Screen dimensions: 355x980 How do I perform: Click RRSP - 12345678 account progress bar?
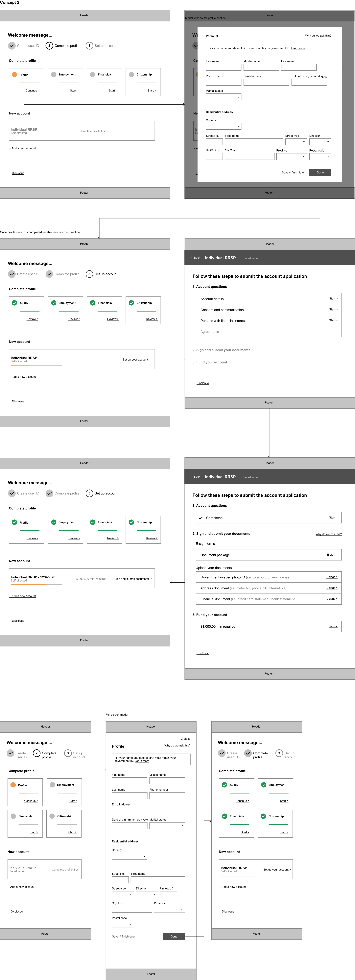click(36, 584)
